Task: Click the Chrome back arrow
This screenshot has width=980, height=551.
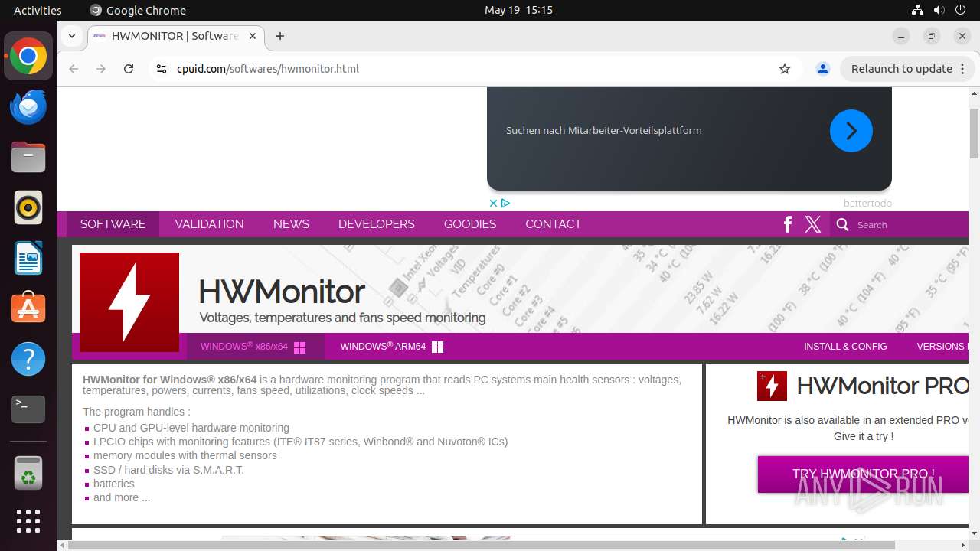Action: point(73,69)
